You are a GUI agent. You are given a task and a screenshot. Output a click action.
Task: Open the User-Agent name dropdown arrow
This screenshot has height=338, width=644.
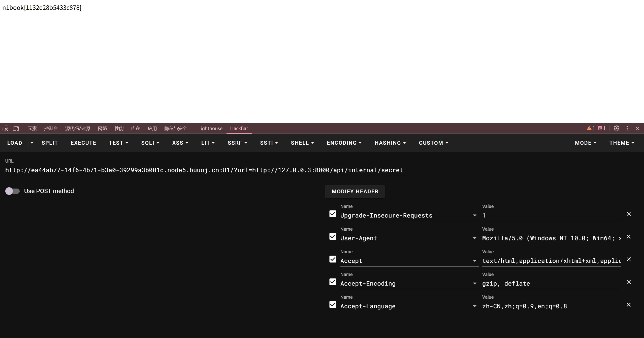(474, 238)
